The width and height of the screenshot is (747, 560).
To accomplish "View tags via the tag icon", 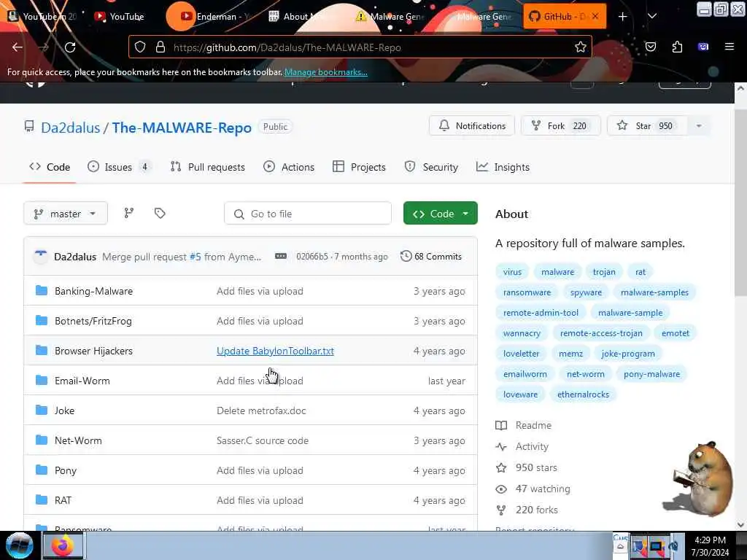I will pos(160,214).
